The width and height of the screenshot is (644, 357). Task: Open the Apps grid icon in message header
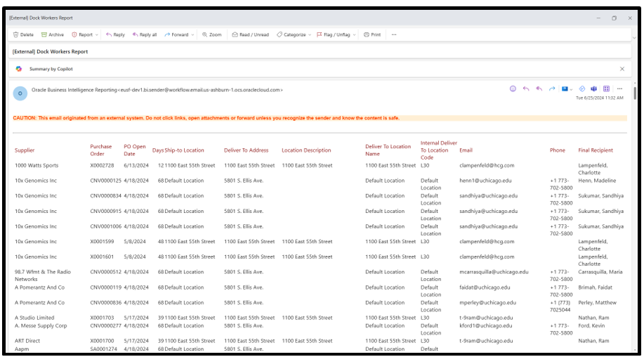[606, 89]
